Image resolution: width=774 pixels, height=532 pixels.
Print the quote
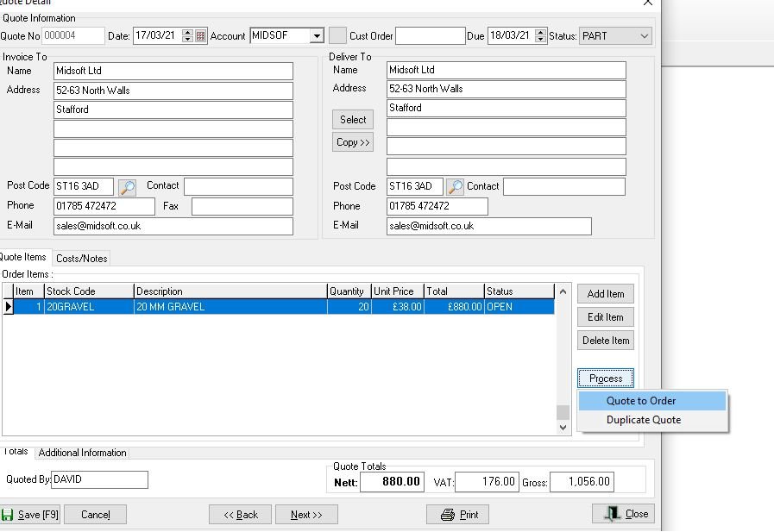[x=457, y=515]
